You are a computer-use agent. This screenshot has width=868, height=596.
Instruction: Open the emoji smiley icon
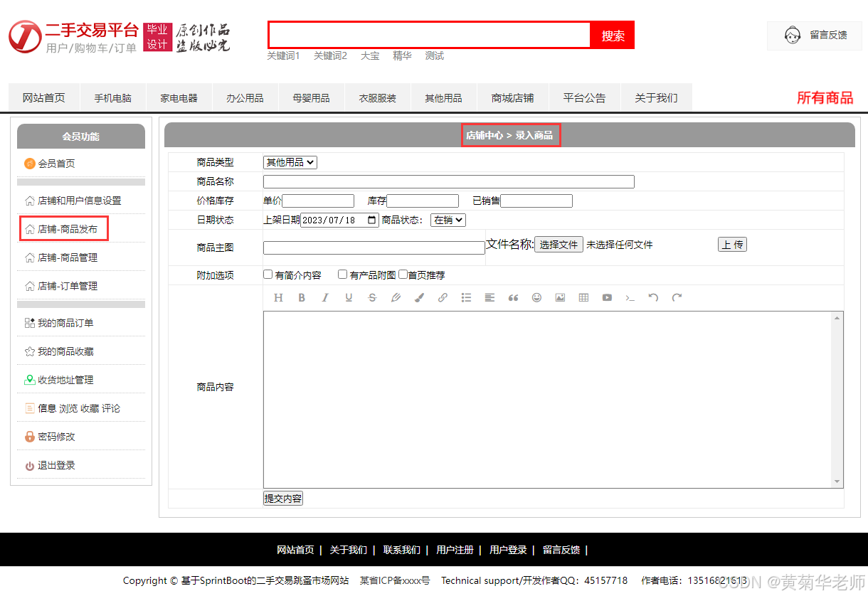point(536,298)
